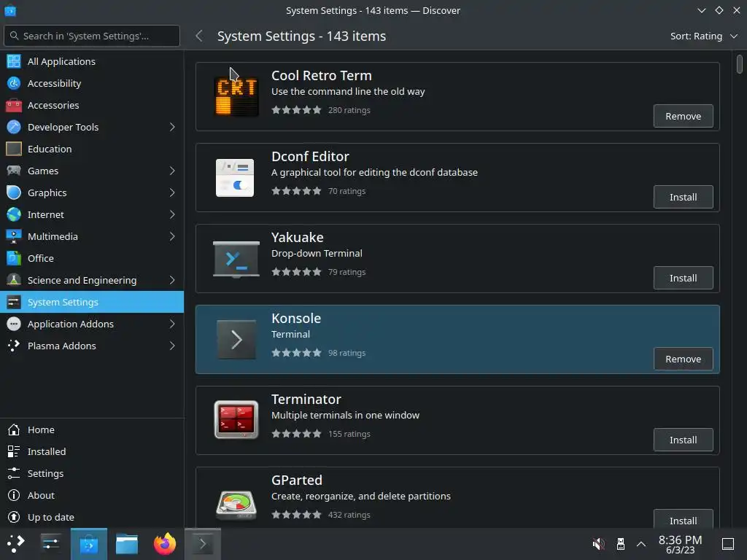This screenshot has width=747, height=560.
Task: Open the file manager from taskbar
Action: [x=127, y=544]
